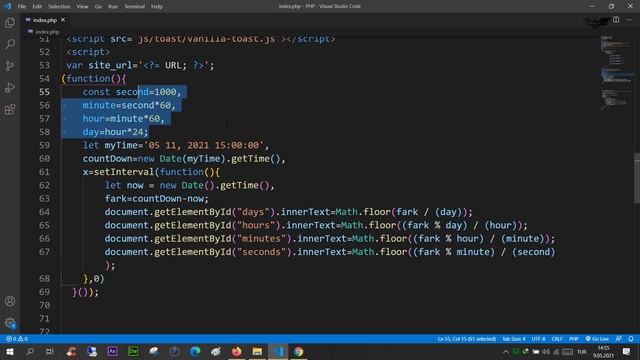
Task: Open the Edit menu
Action: (37, 7)
